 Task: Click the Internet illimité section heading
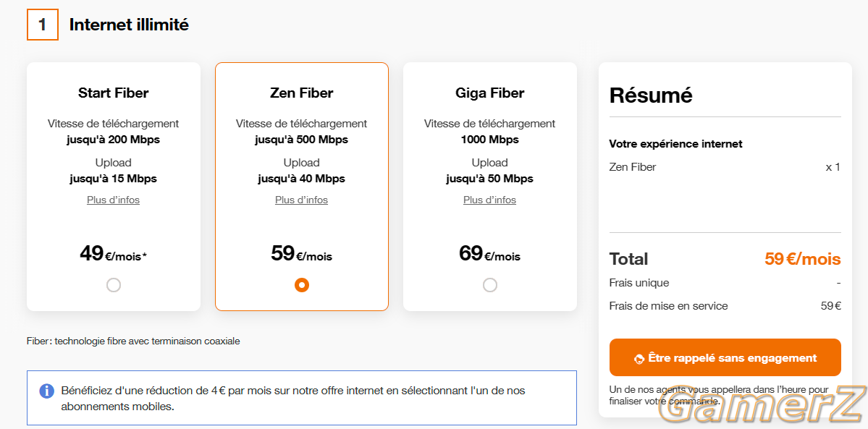[x=129, y=25]
